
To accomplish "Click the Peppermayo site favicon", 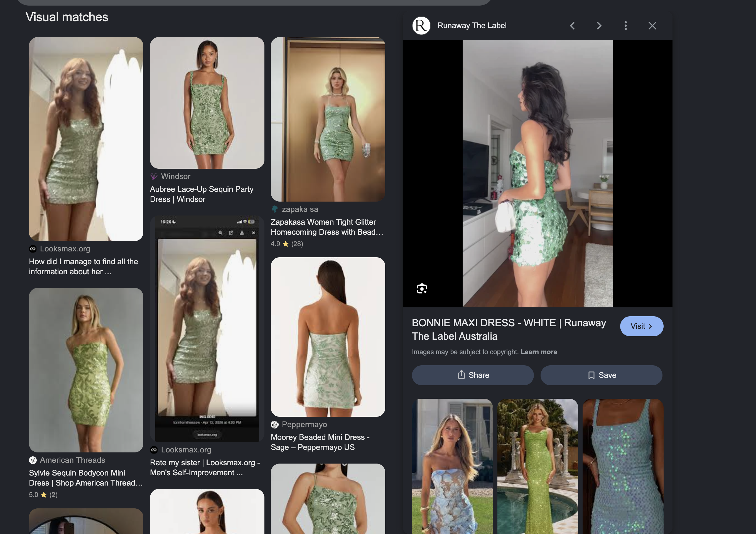I will [275, 425].
